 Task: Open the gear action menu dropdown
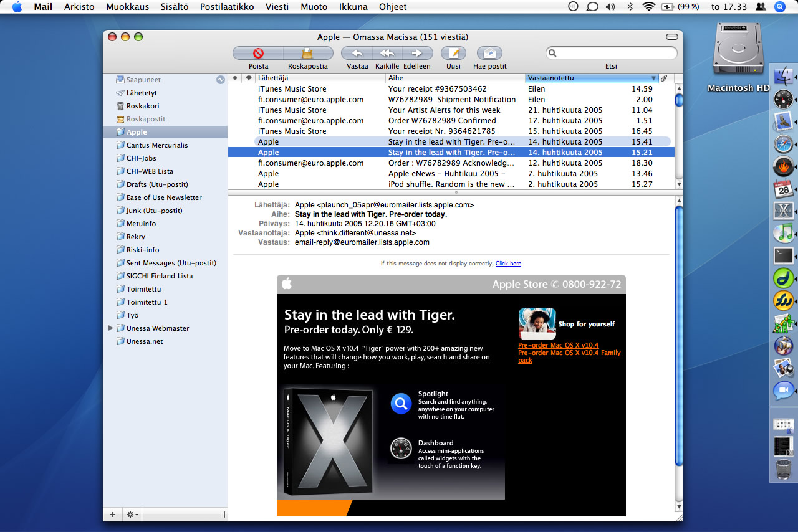coord(132,515)
